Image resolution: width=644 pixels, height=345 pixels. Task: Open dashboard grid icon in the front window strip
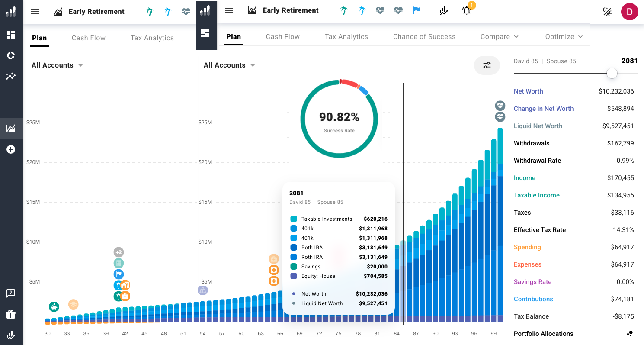tap(205, 33)
